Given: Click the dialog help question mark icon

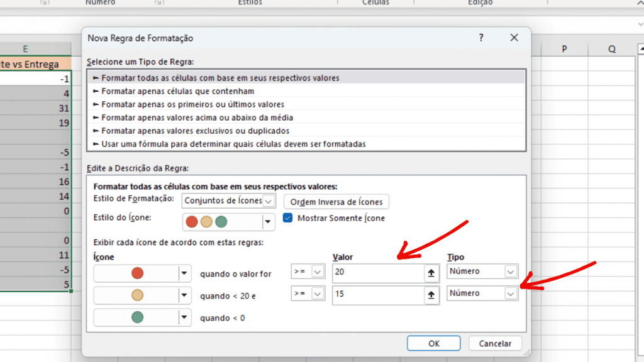Looking at the screenshot, I should tap(481, 38).
